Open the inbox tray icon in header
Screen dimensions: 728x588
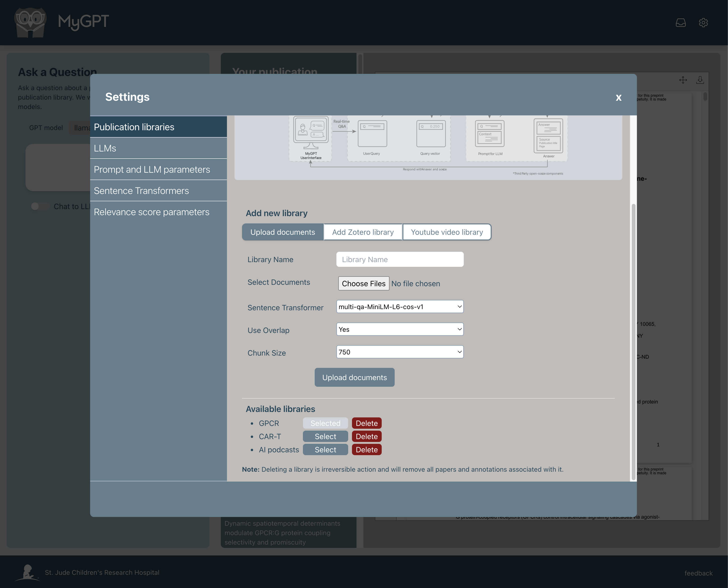[x=681, y=23]
